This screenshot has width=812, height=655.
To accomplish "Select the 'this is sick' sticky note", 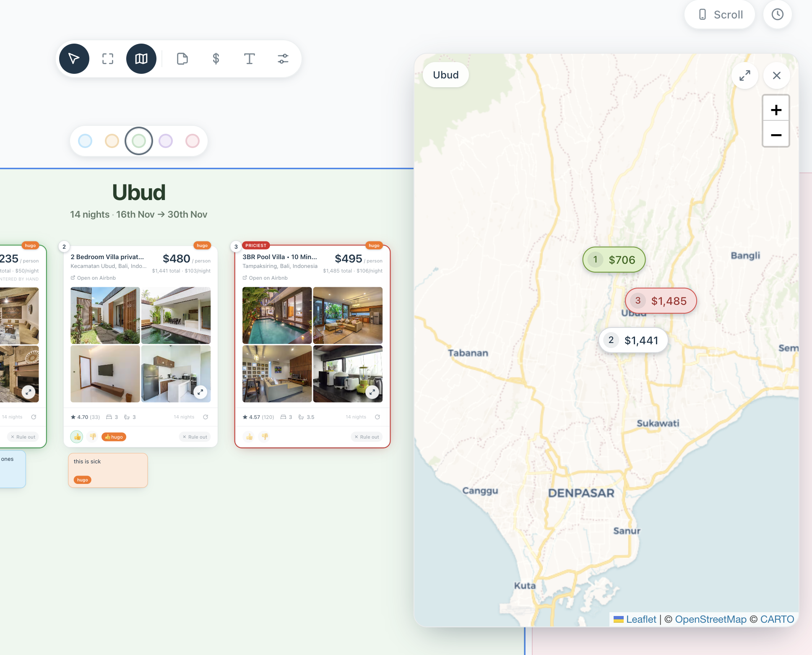I will click(108, 470).
